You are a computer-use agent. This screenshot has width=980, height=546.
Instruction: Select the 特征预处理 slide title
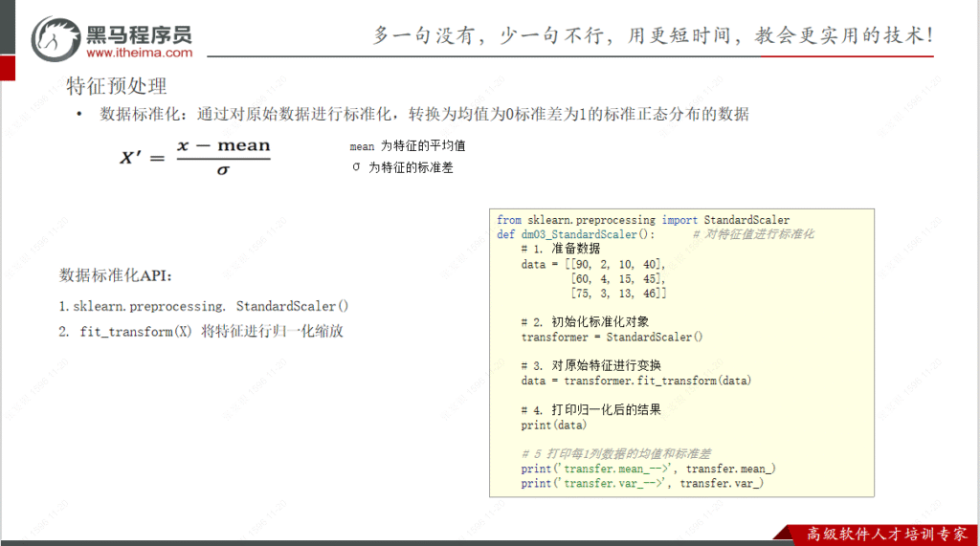(x=117, y=86)
